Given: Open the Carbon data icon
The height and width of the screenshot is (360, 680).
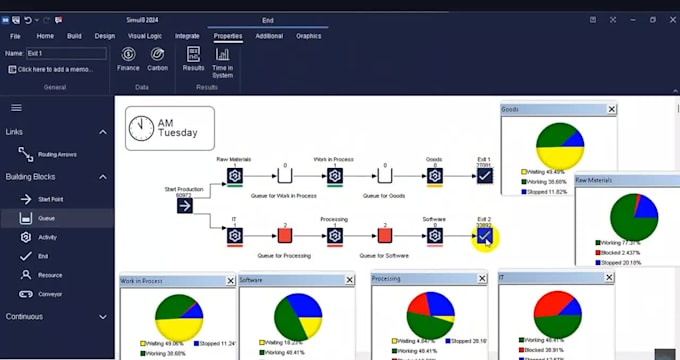Looking at the screenshot, I should (x=157, y=59).
